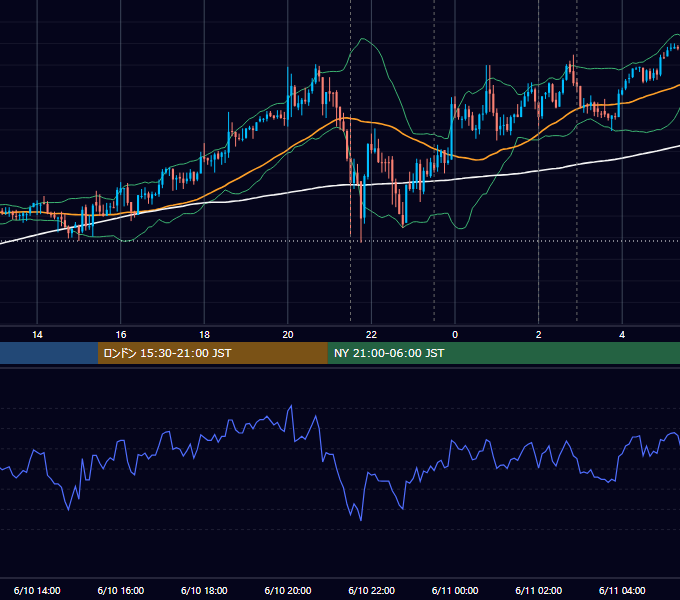Click the 6/11 04:00 date label
The image size is (680, 600).
(622, 590)
